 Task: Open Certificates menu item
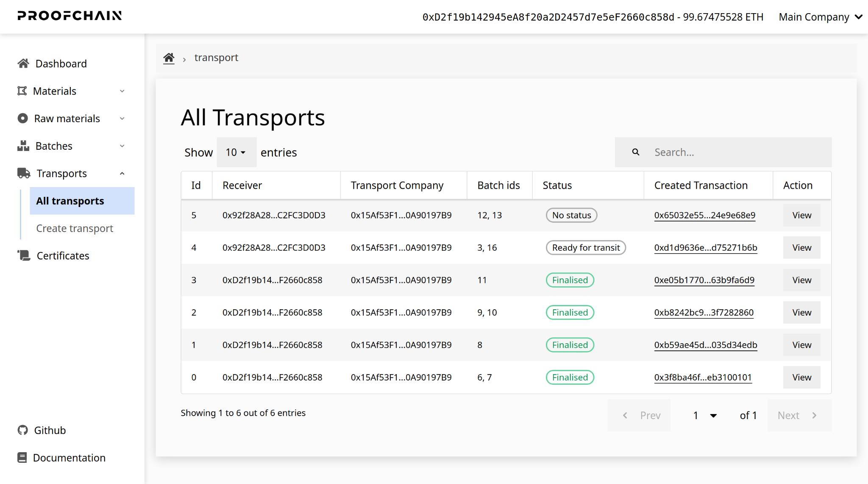coord(63,256)
